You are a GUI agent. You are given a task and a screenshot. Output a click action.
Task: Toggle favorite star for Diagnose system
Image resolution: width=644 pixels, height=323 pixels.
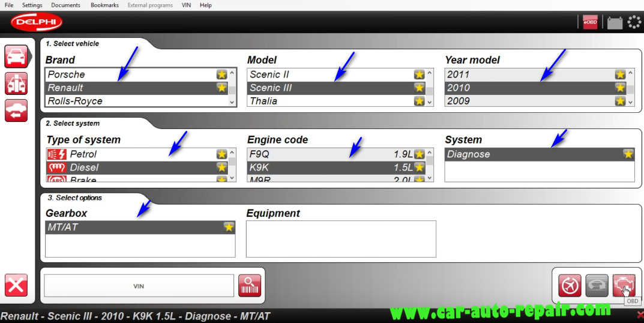[x=628, y=154]
